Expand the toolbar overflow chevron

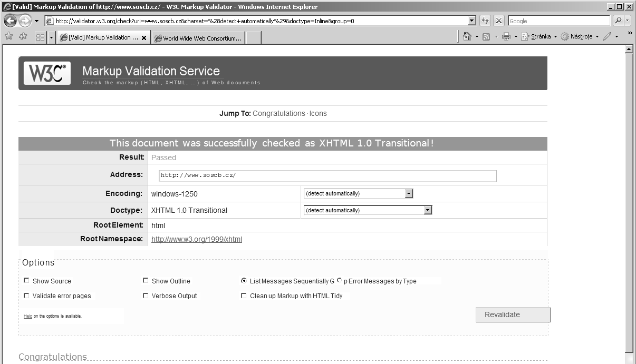click(x=630, y=34)
